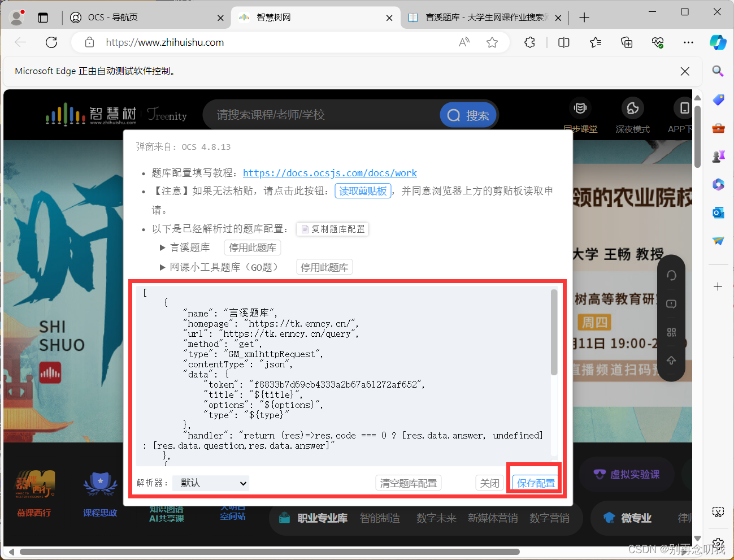The width and height of the screenshot is (734, 560).
Task: Click the 保存配置 button
Action: tap(536, 483)
